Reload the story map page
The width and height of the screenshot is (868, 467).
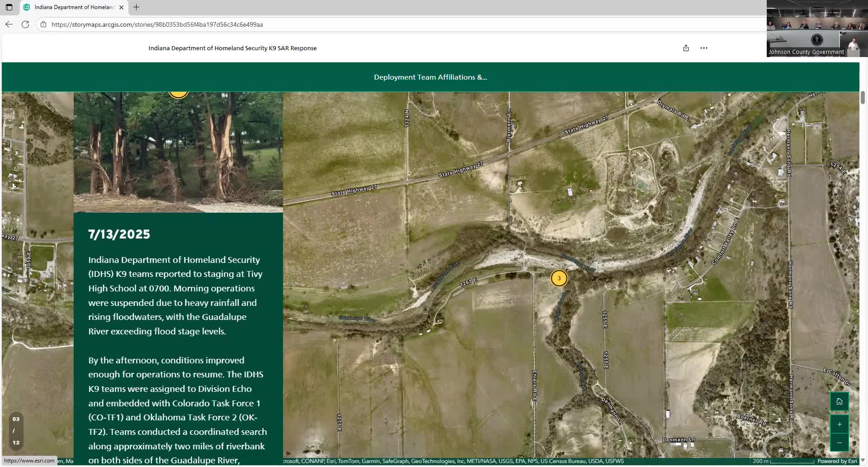point(25,24)
